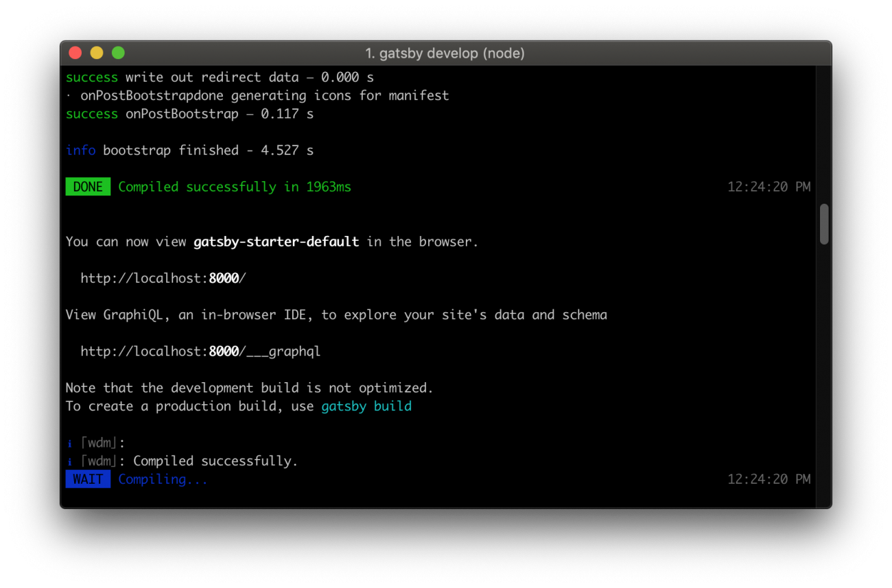Minimize the terminal with the yellow button

point(97,53)
